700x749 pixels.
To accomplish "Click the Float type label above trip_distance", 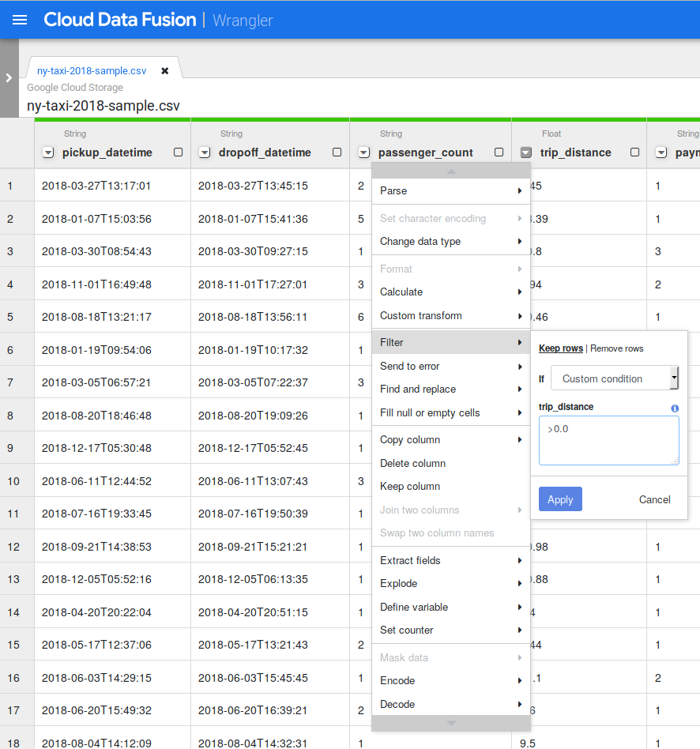I will pyautogui.click(x=551, y=134).
